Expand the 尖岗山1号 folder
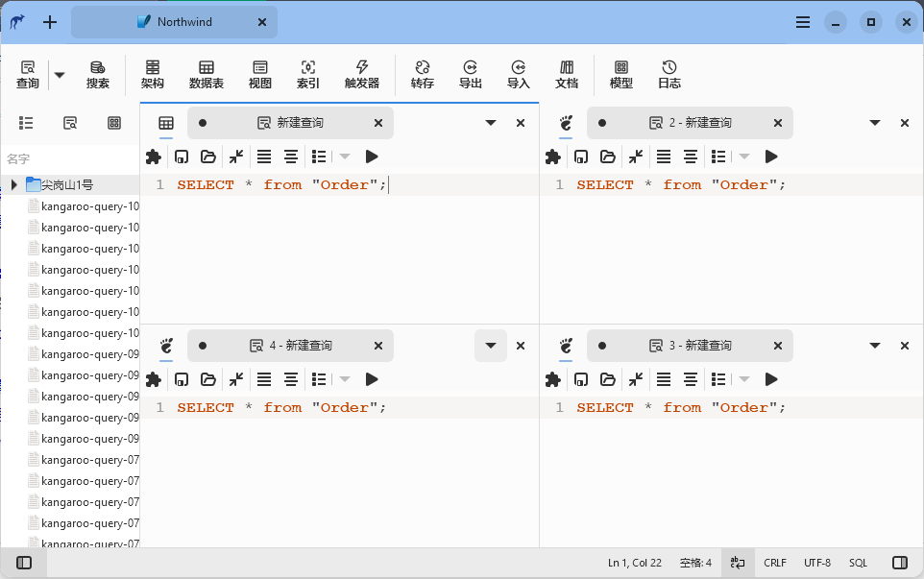This screenshot has width=924, height=579. click(14, 185)
